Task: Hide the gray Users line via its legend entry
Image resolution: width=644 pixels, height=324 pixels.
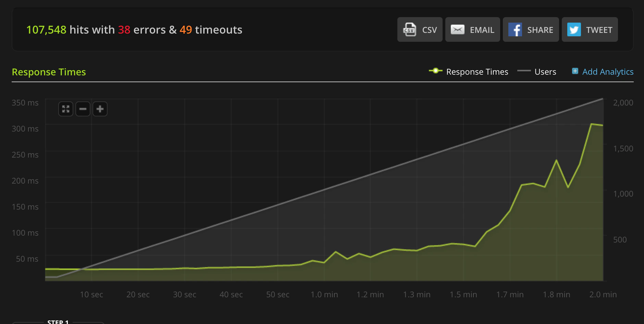Action: click(x=523, y=72)
